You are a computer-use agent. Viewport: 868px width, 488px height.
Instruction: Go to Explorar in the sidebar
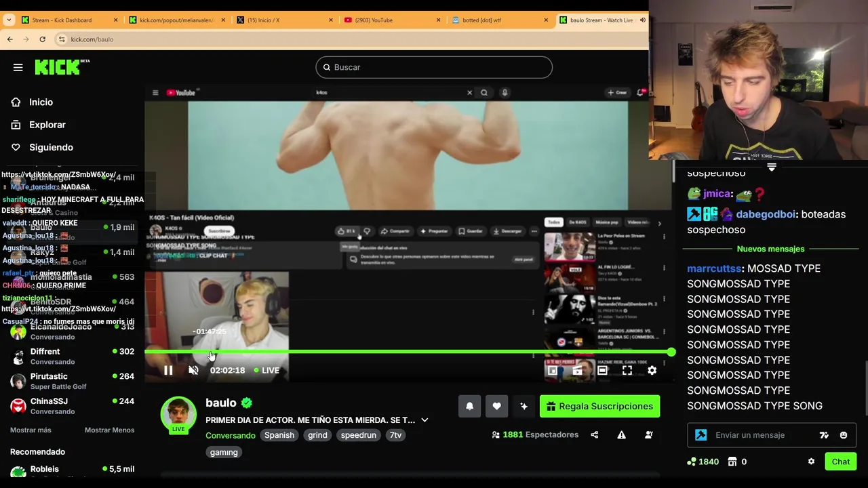click(x=47, y=125)
